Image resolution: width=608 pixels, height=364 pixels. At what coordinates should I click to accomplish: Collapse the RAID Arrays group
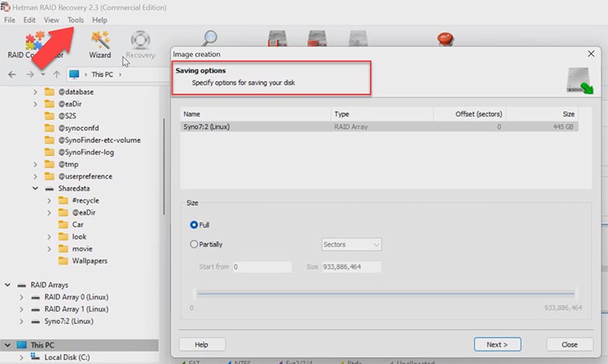point(8,285)
